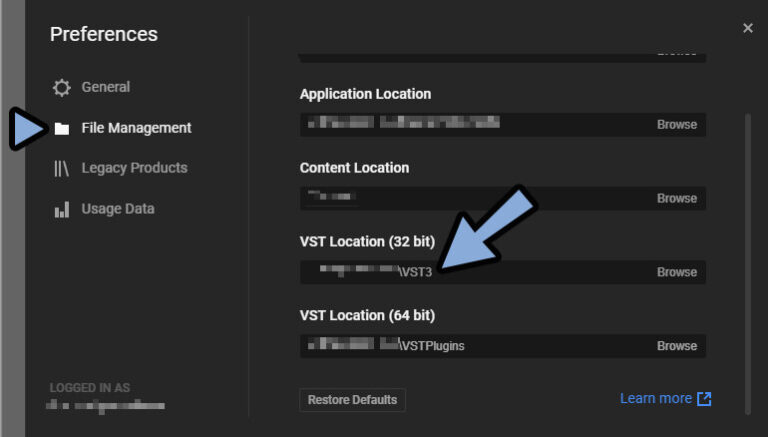Image resolution: width=768 pixels, height=437 pixels.
Task: Browse for the VST Location (32 bit)
Action: 677,272
